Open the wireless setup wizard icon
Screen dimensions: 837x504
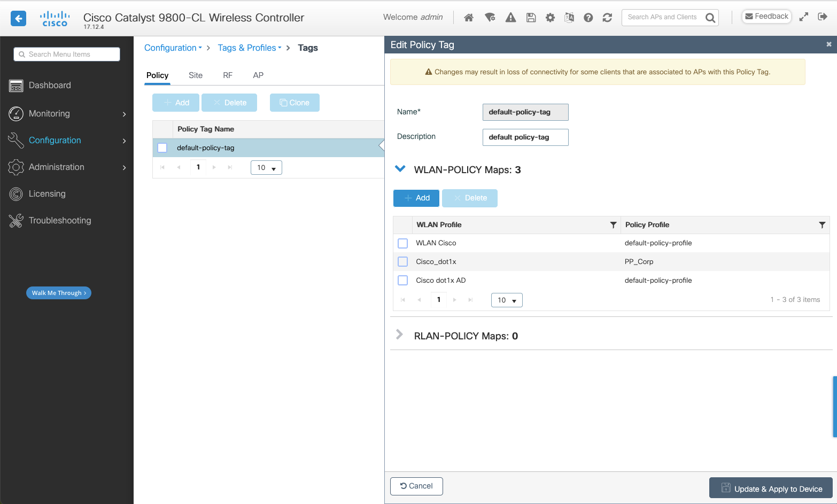[490, 18]
